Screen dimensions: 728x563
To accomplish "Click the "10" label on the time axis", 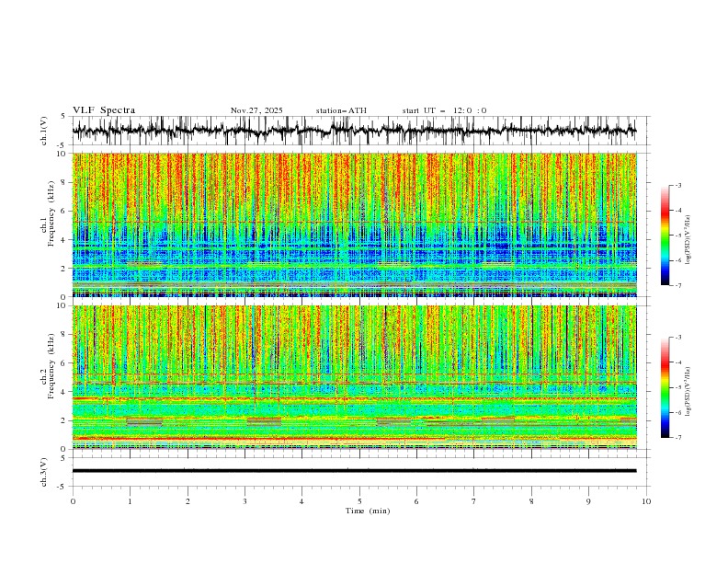I will [646, 501].
